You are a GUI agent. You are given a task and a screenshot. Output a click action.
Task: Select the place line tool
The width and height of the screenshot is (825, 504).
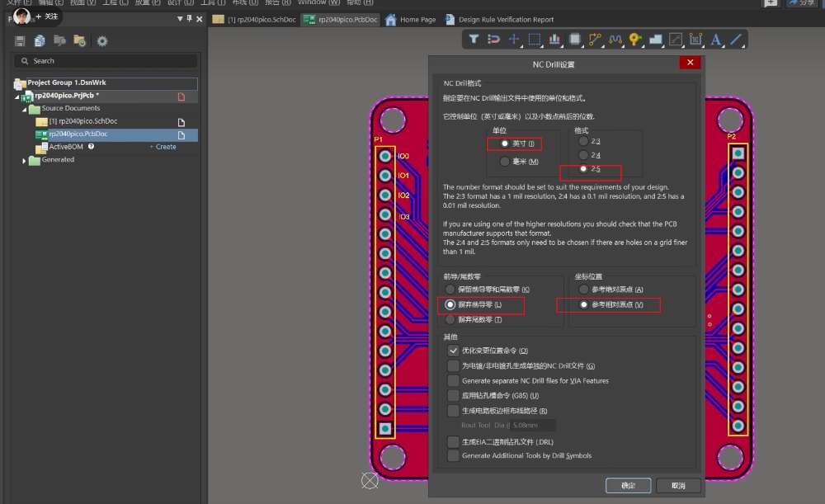pyautogui.click(x=736, y=40)
